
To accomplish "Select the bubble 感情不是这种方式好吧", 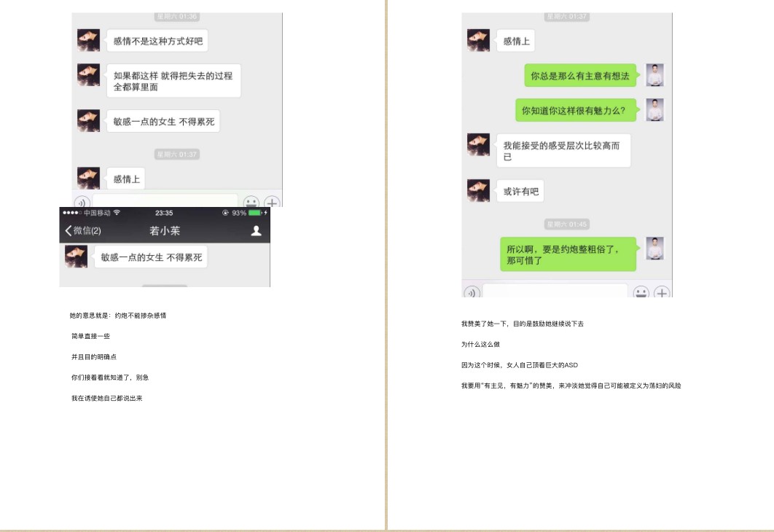I will point(158,41).
